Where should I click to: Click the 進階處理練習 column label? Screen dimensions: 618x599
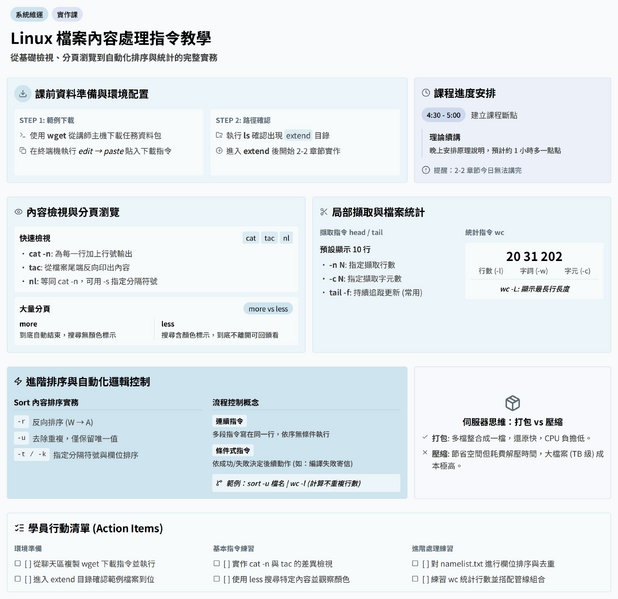pyautogui.click(x=432, y=549)
